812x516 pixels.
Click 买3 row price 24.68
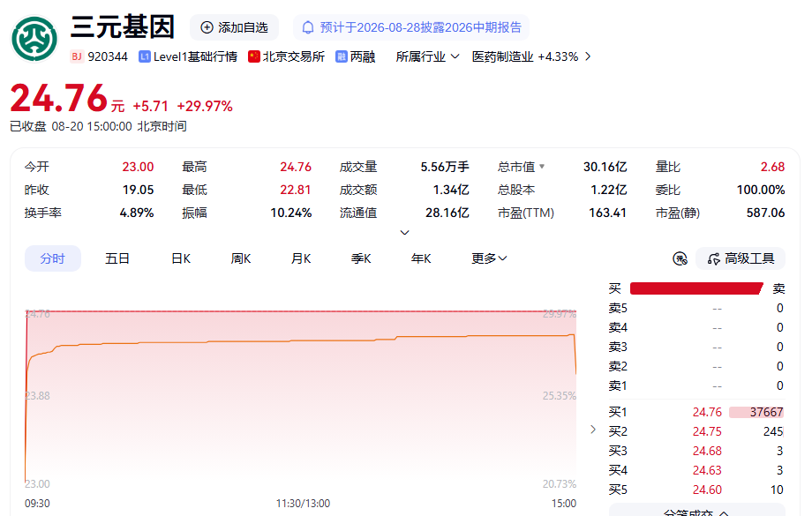[707, 451]
